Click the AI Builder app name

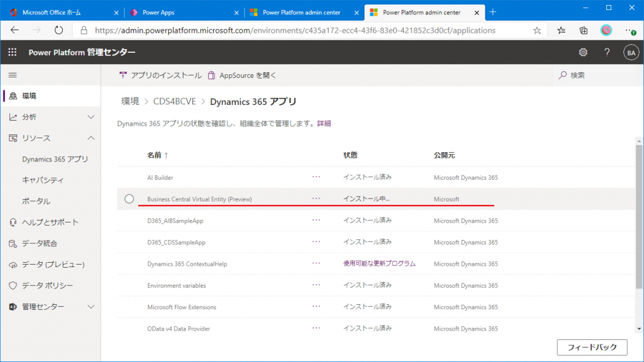[160, 178]
